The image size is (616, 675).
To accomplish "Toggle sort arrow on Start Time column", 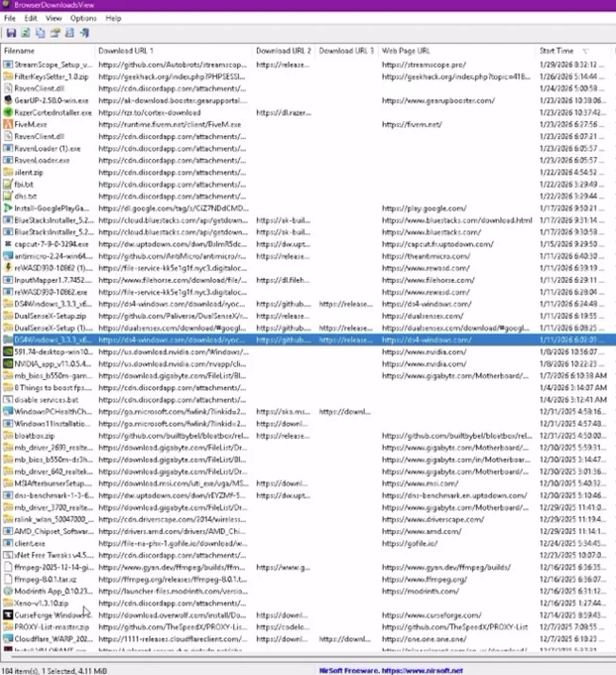I will click(x=585, y=52).
